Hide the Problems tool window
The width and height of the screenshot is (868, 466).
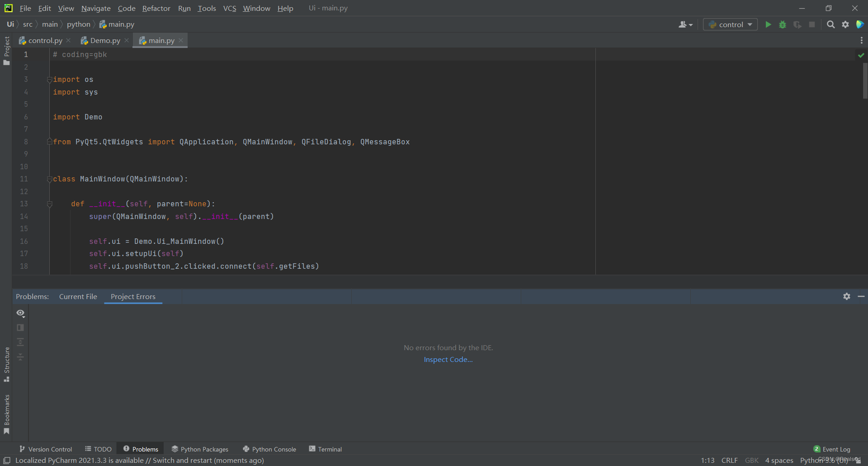pos(861,296)
